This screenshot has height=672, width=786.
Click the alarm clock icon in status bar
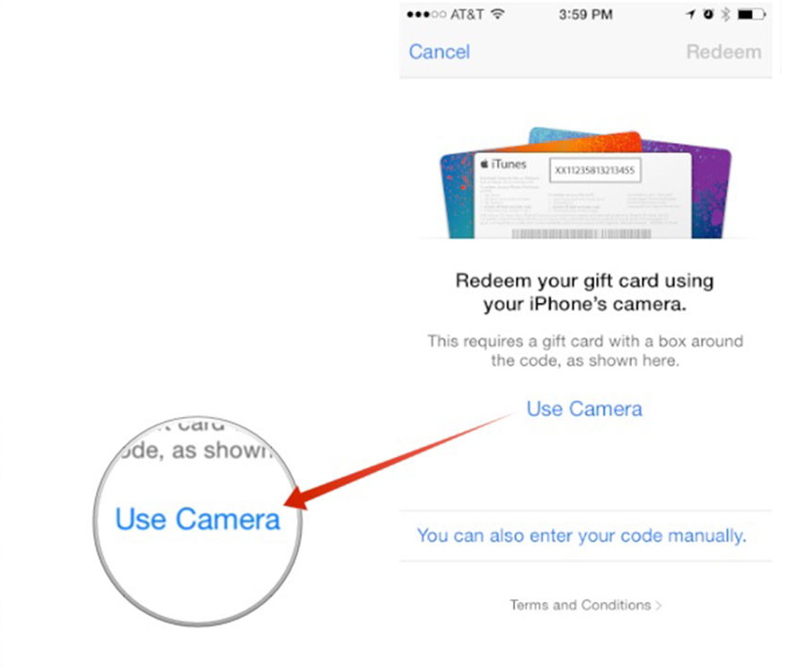707,14
